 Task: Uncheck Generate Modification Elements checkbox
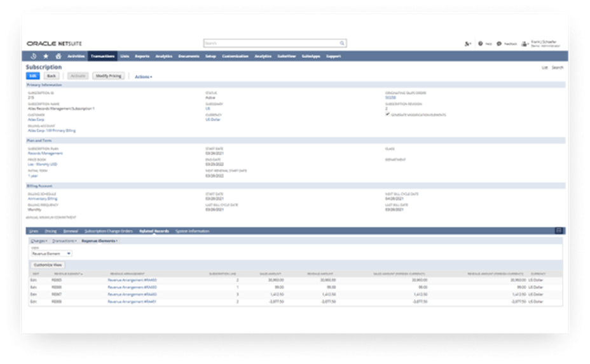point(388,114)
